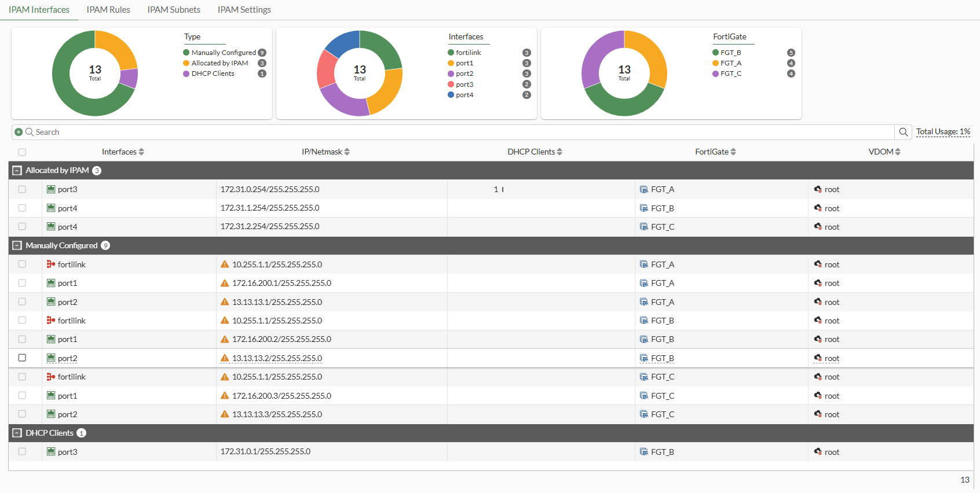Click the fortilink icon in FGT_C row
The width and height of the screenshot is (980, 493).
[51, 377]
